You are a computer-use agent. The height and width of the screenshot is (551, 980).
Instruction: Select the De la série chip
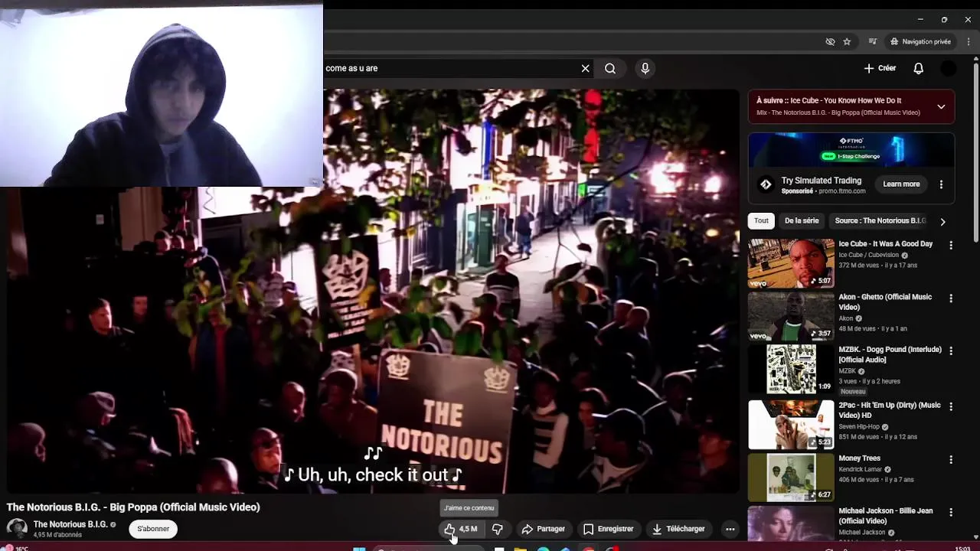[x=802, y=221]
